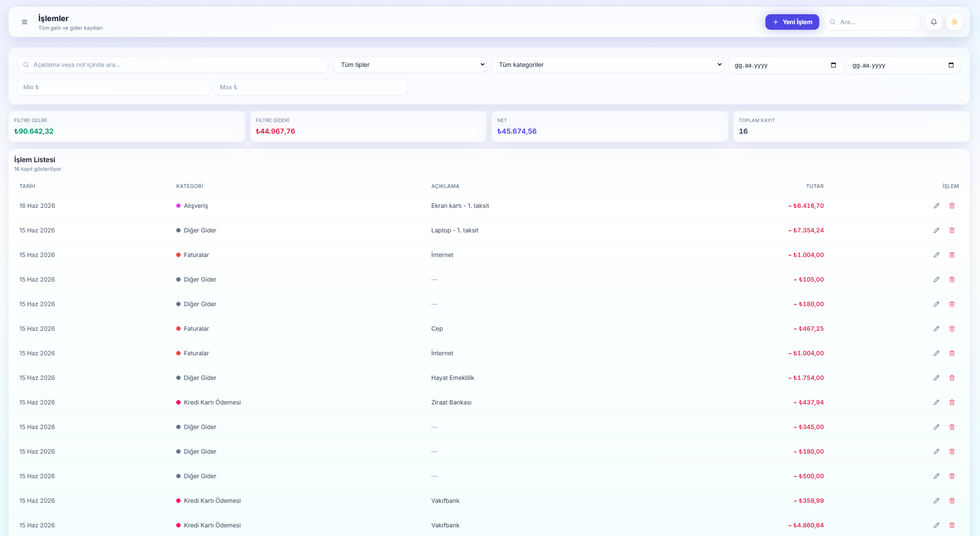
Task: Open the start date calendar picker
Action: pos(833,65)
